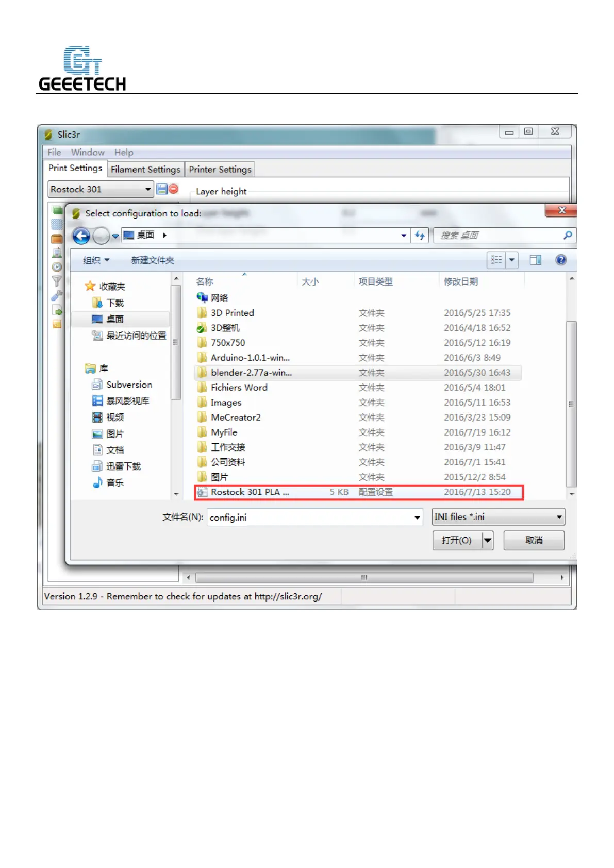The image size is (614, 868).
Task: Click the 打开(O) open button
Action: (457, 541)
